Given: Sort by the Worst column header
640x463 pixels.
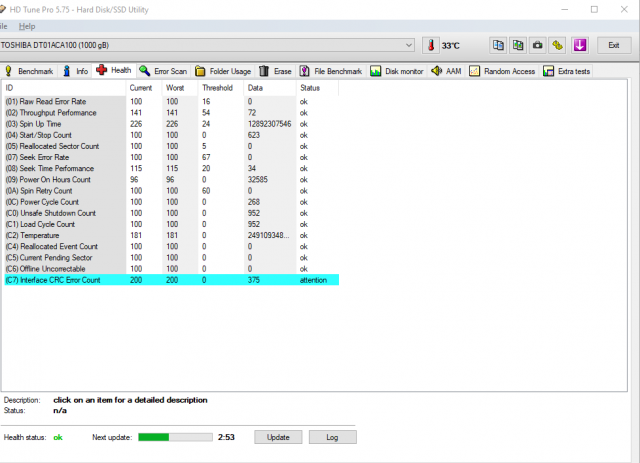Looking at the screenshot, I should 180,88.
